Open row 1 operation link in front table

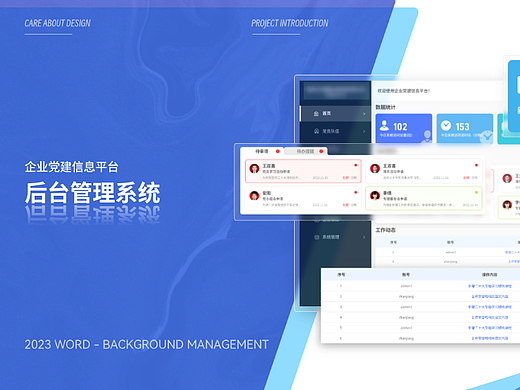(490, 286)
